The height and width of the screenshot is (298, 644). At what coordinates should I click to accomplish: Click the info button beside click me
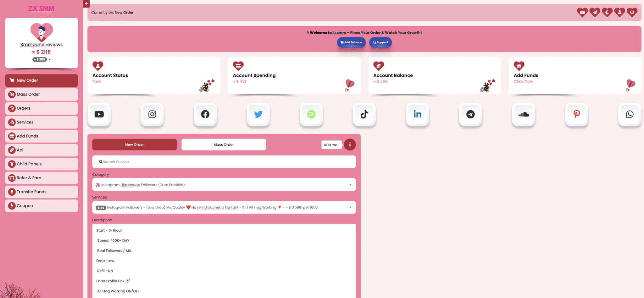(x=350, y=145)
